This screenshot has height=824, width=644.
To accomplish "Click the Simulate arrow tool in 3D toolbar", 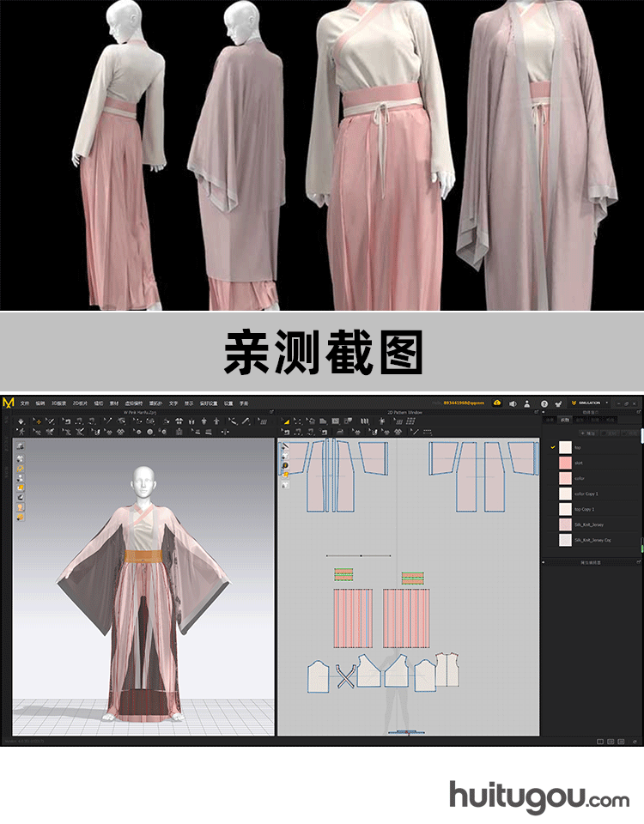I will click(x=21, y=421).
